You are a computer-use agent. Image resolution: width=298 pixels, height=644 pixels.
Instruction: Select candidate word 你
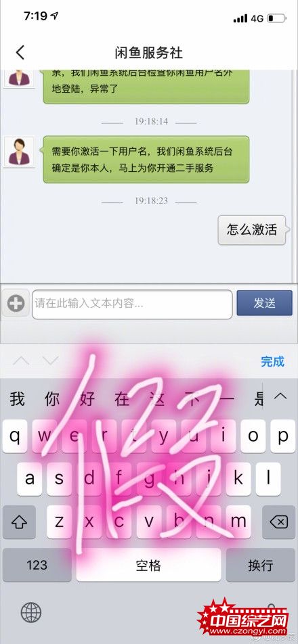tap(51, 398)
